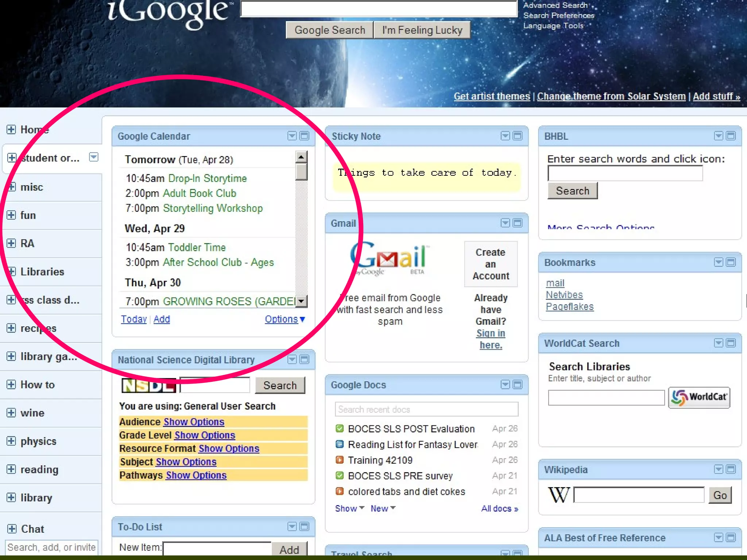Image resolution: width=747 pixels, height=560 pixels.
Task: Expand the physics tab plus icon
Action: (11, 441)
